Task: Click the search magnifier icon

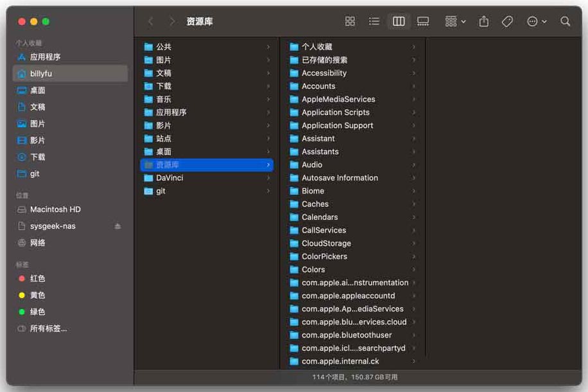Action: pyautogui.click(x=565, y=21)
